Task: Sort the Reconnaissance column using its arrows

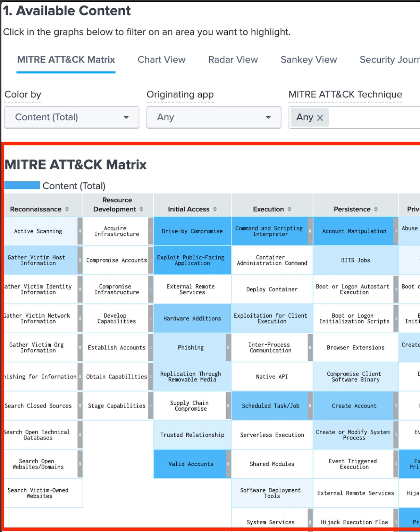Action: (x=67, y=209)
